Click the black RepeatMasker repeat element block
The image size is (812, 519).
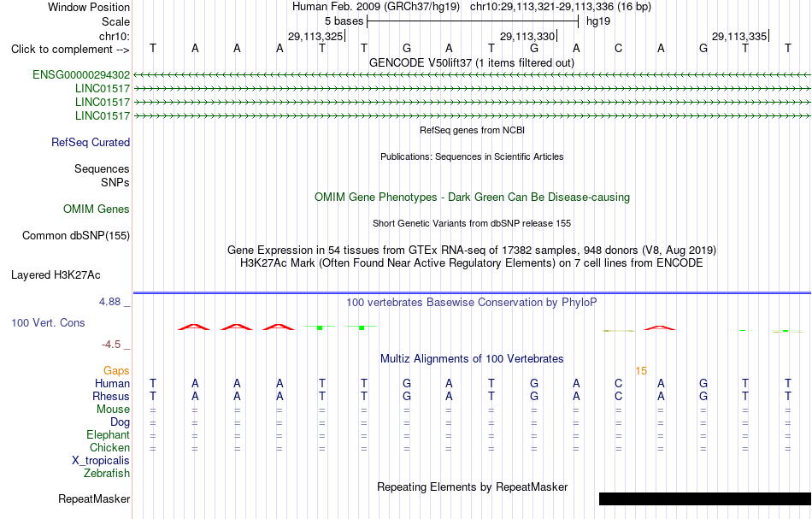pyautogui.click(x=705, y=498)
